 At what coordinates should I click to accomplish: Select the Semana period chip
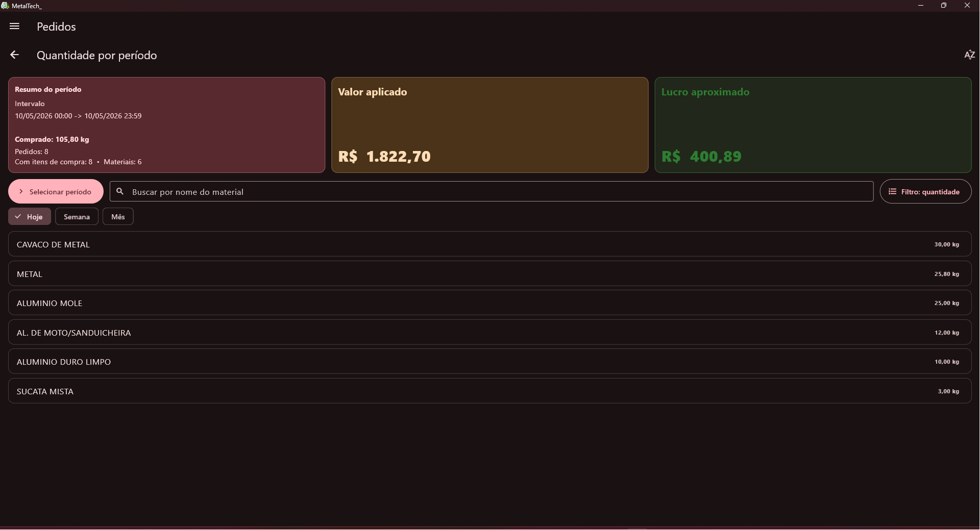(x=77, y=217)
